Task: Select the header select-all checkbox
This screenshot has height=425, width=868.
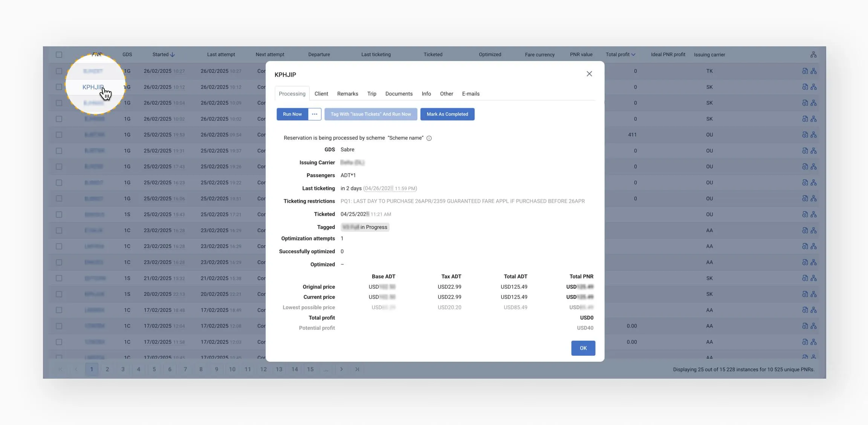Action: pyautogui.click(x=59, y=54)
